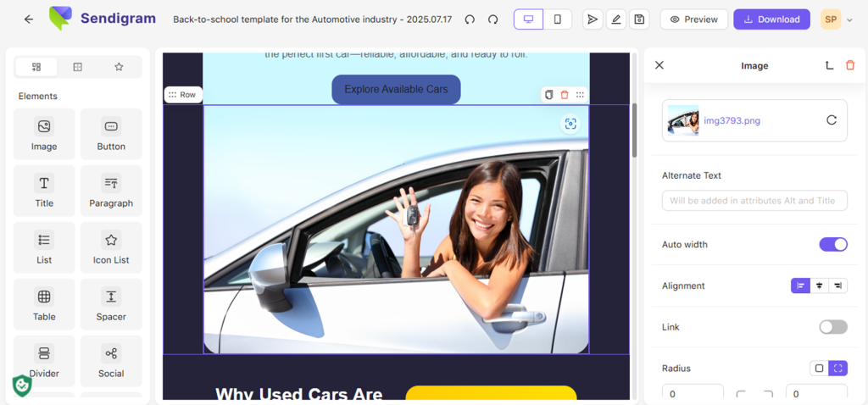The image size is (868, 405).
Task: Switch to mobile view
Action: pos(558,19)
